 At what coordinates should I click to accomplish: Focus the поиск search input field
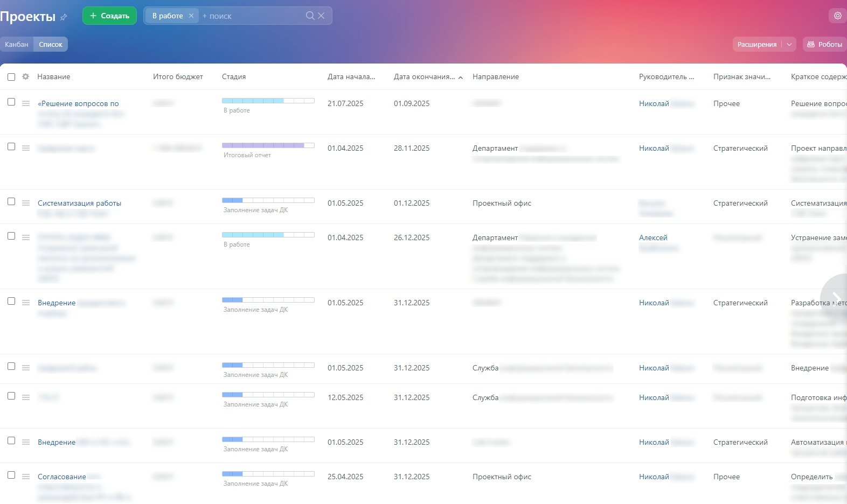pos(251,16)
